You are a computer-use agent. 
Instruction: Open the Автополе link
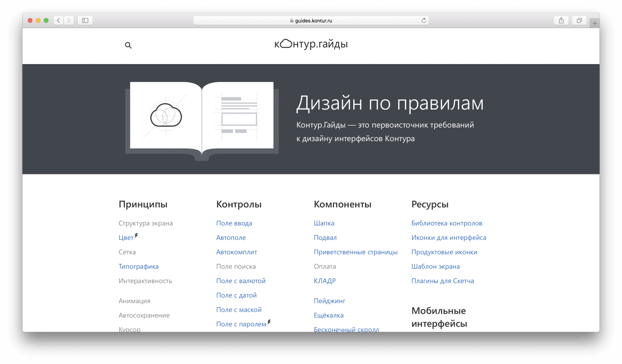(x=231, y=238)
